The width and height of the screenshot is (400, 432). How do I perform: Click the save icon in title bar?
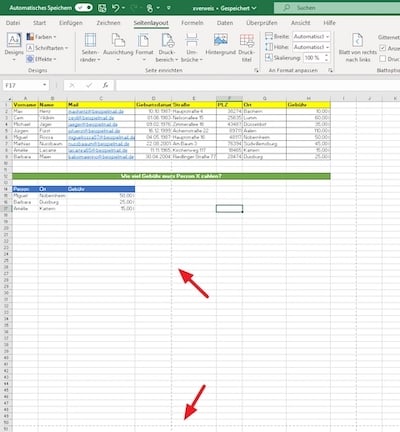(x=102, y=8)
